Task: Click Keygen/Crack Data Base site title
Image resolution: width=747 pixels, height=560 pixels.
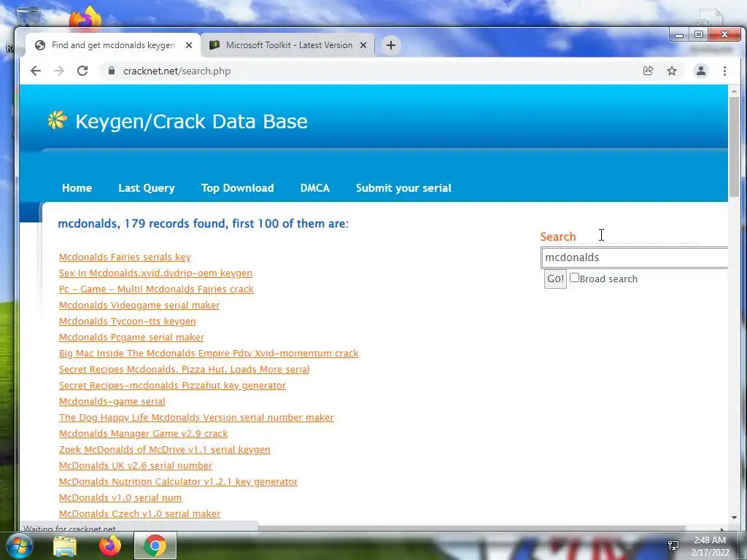Action: pyautogui.click(x=191, y=122)
